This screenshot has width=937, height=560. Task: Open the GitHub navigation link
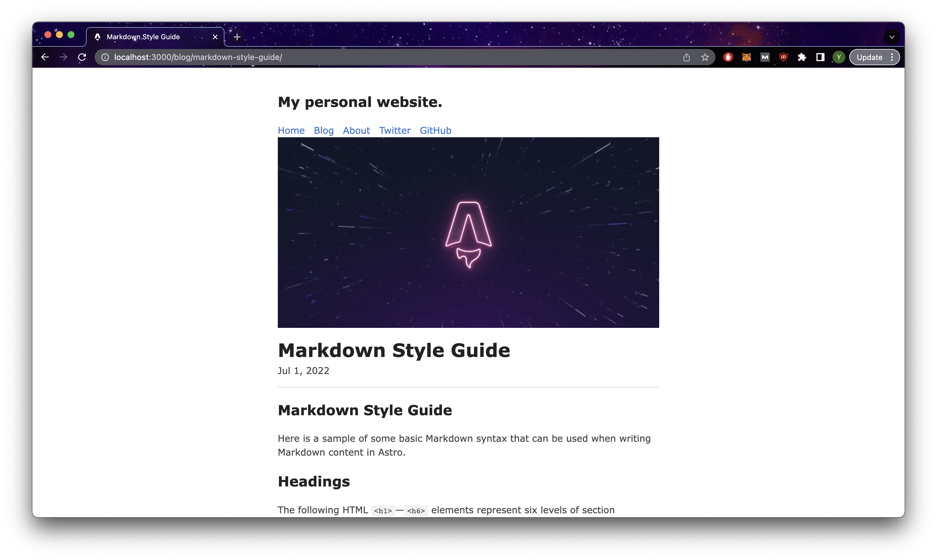[435, 131]
